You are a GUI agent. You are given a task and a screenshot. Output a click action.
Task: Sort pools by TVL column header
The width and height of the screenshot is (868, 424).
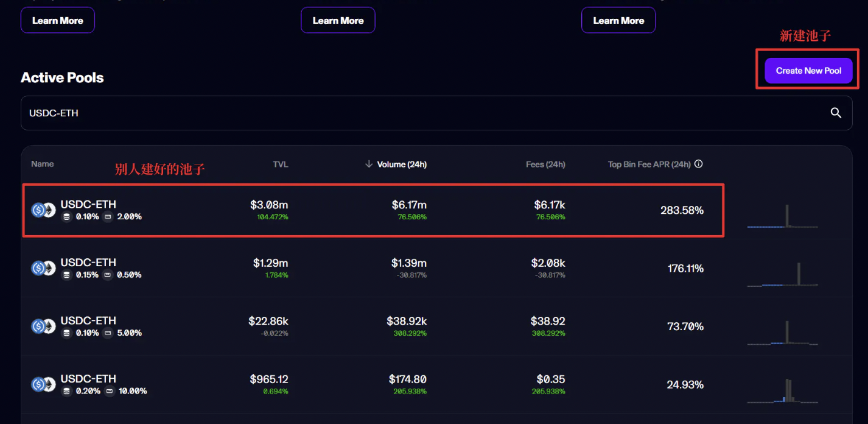pos(281,164)
